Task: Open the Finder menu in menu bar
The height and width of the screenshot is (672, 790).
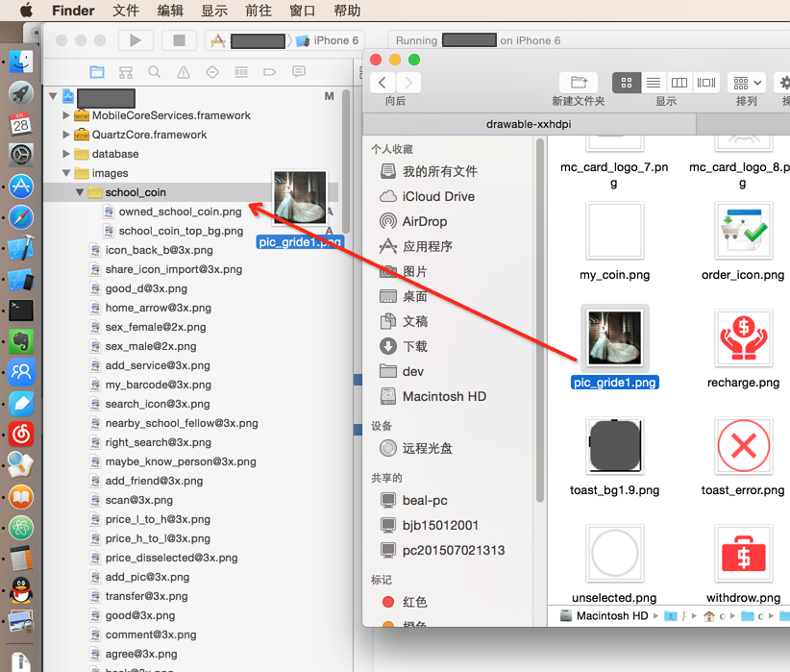Action: point(73,10)
